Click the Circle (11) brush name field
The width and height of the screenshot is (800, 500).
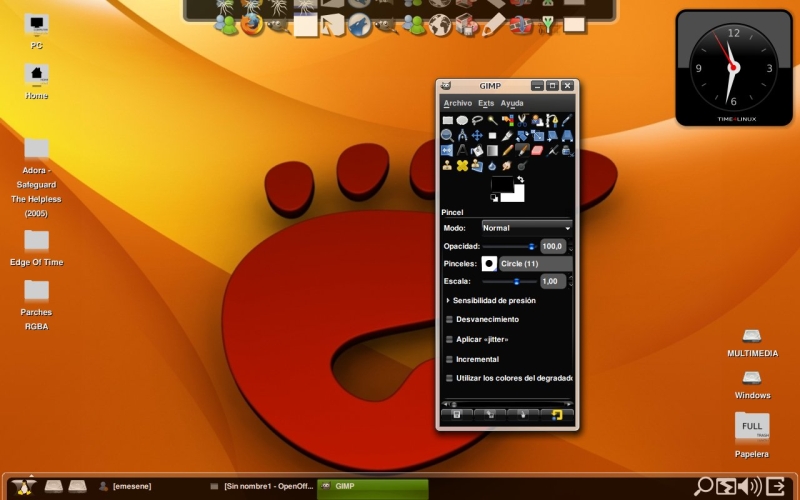tap(536, 263)
